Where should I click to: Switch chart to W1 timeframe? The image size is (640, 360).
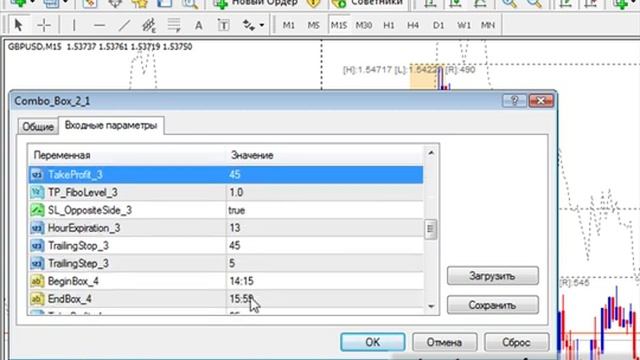[464, 25]
